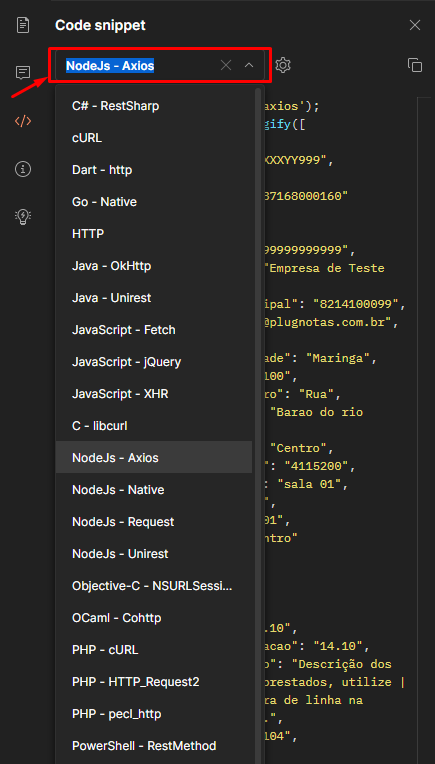
Task: Copy the code snippet to clipboard
Action: pos(415,65)
